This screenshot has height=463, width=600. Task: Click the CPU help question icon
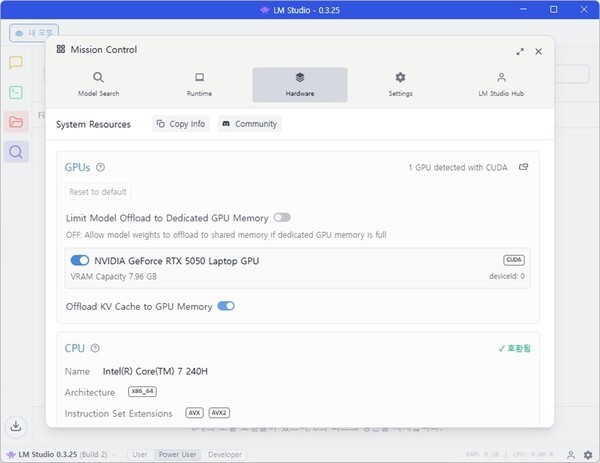pyautogui.click(x=96, y=349)
